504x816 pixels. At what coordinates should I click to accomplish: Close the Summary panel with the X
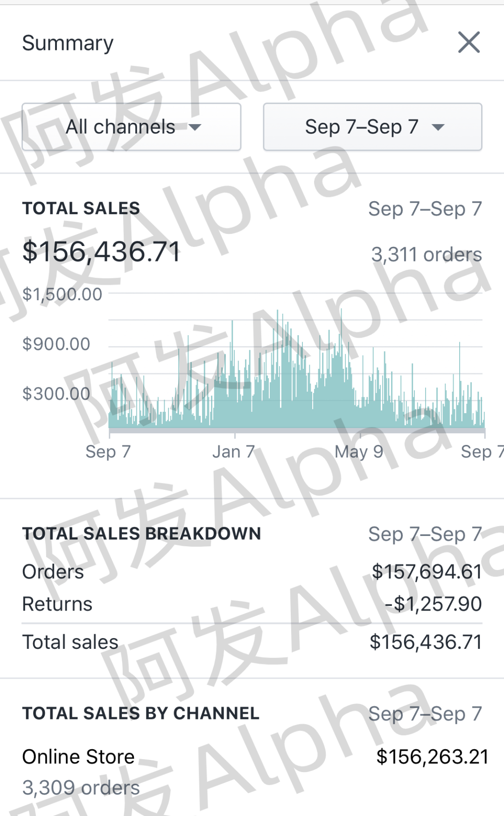(469, 42)
